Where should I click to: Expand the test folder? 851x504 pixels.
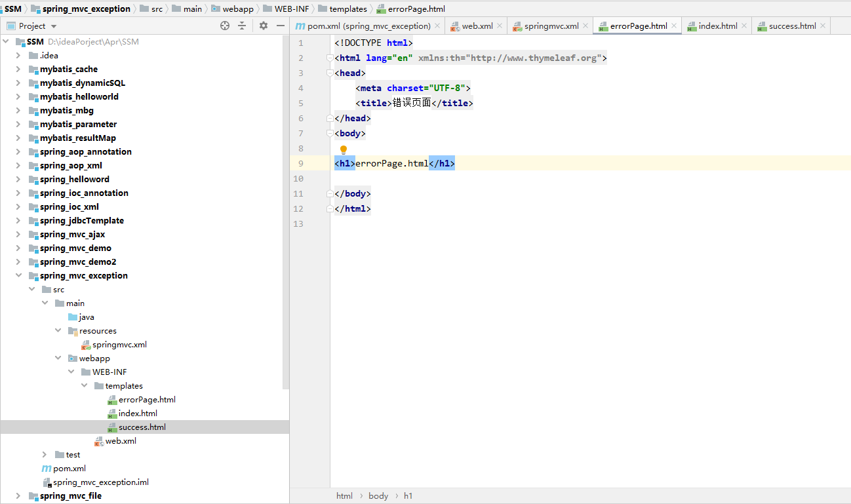45,455
